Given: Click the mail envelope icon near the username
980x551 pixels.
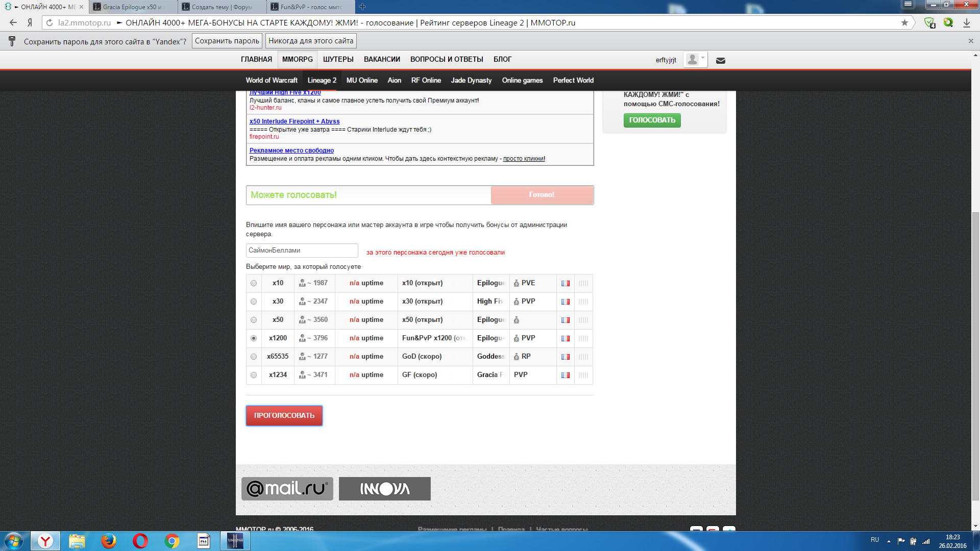Looking at the screenshot, I should click(720, 61).
